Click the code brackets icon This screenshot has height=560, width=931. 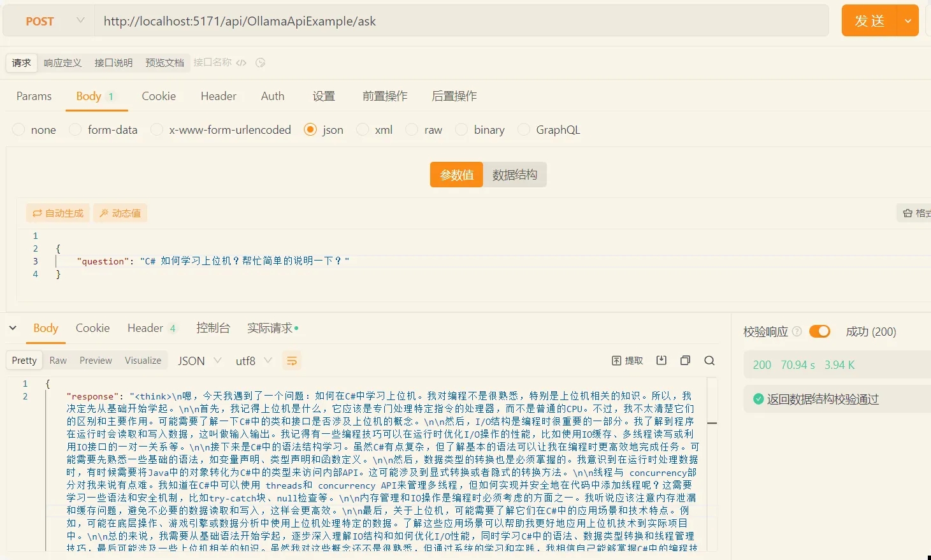(241, 62)
